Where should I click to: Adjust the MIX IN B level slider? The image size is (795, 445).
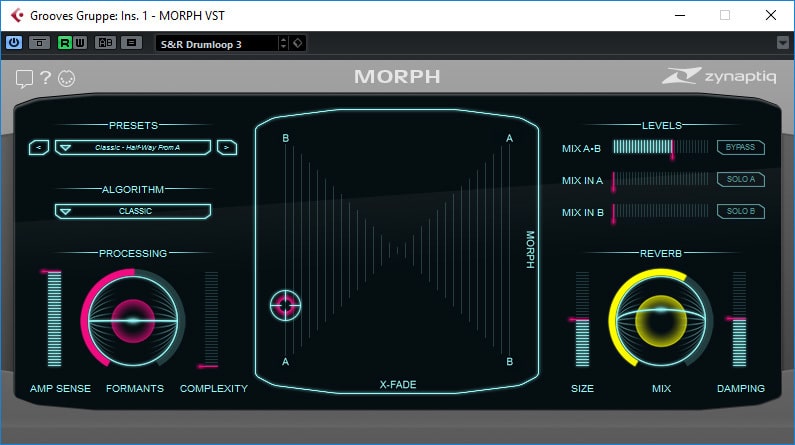point(661,211)
